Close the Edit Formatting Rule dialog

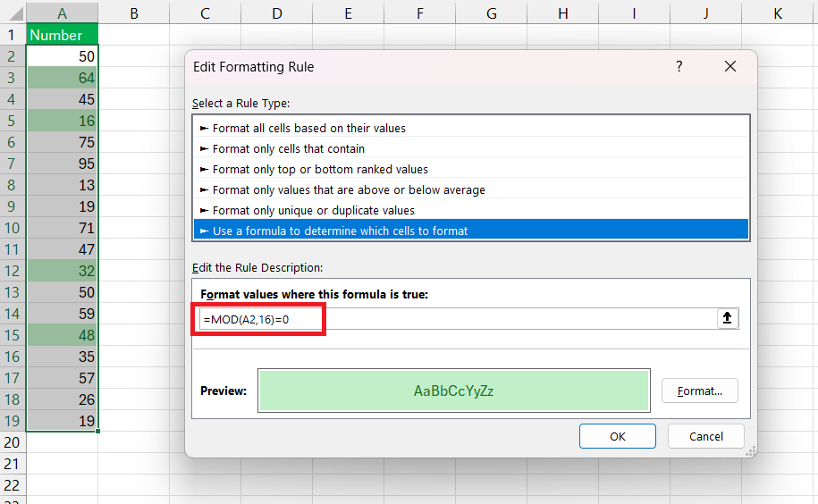[730, 66]
